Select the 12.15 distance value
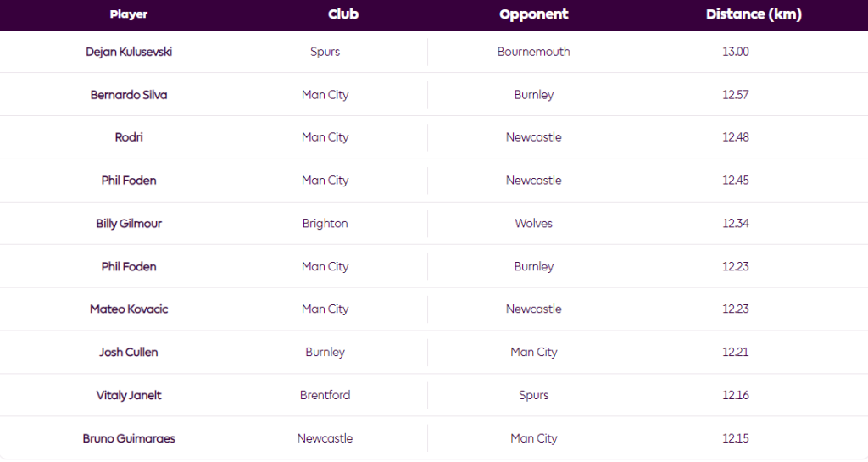This screenshot has height=462, width=868. 736,438
